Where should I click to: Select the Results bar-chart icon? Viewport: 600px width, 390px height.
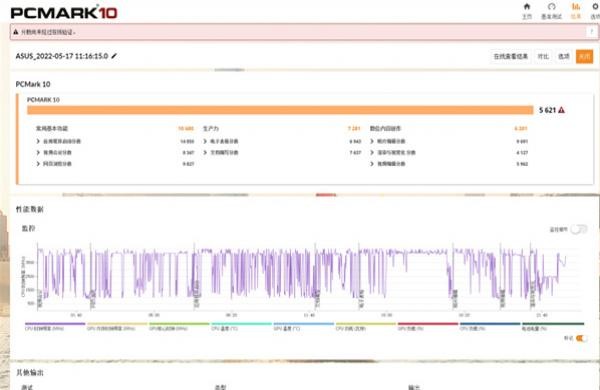pos(576,7)
